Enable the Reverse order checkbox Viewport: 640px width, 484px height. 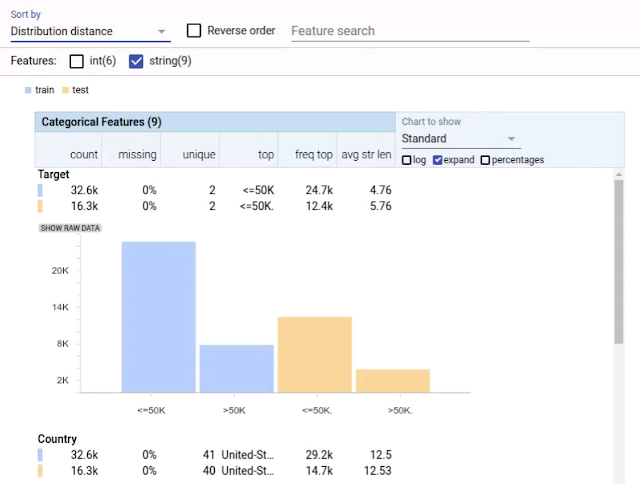(195, 31)
